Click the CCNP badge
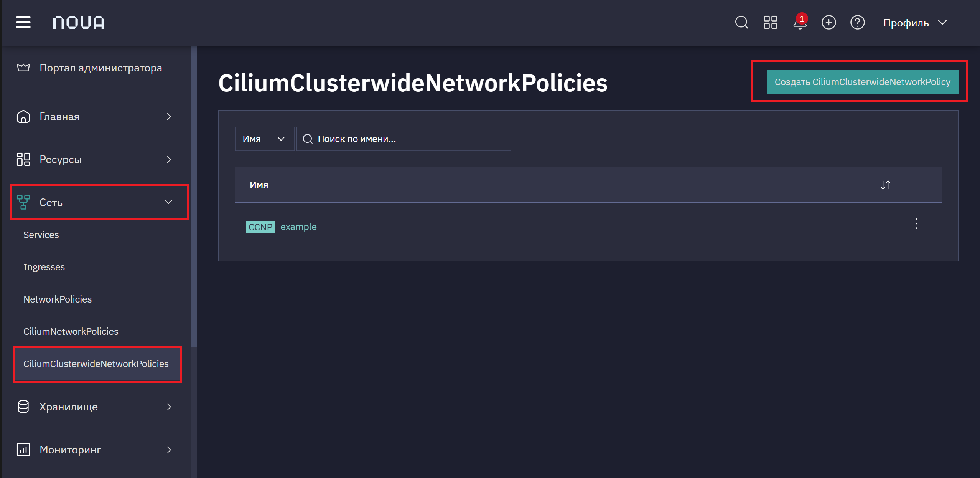The image size is (980, 478). (x=260, y=227)
